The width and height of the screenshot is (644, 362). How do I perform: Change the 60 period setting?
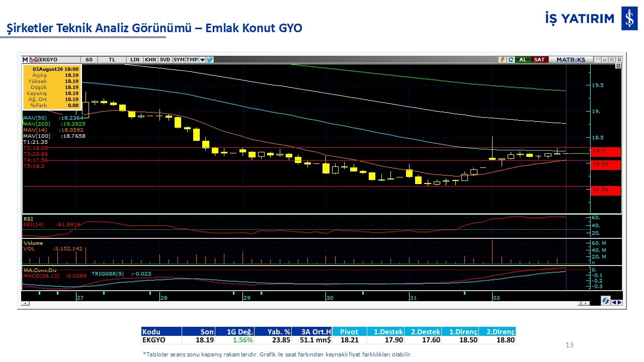pyautogui.click(x=89, y=59)
